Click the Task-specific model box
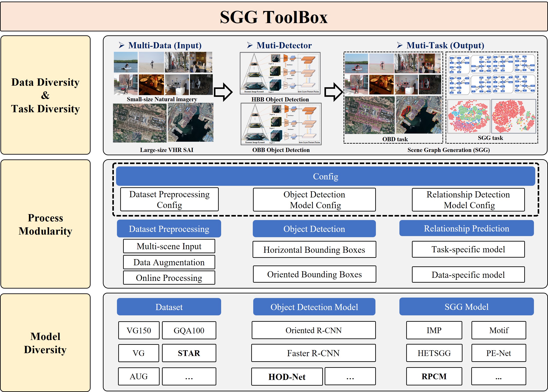The image size is (548, 392). pos(468,249)
